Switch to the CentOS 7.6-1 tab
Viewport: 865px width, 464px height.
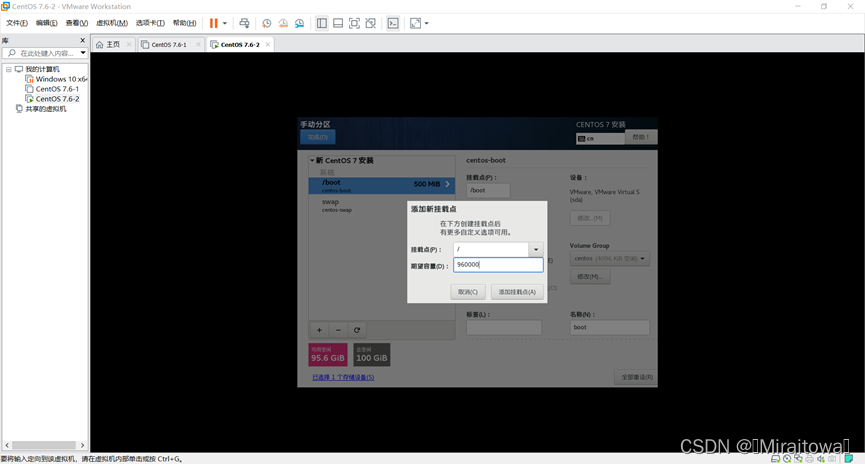point(169,45)
